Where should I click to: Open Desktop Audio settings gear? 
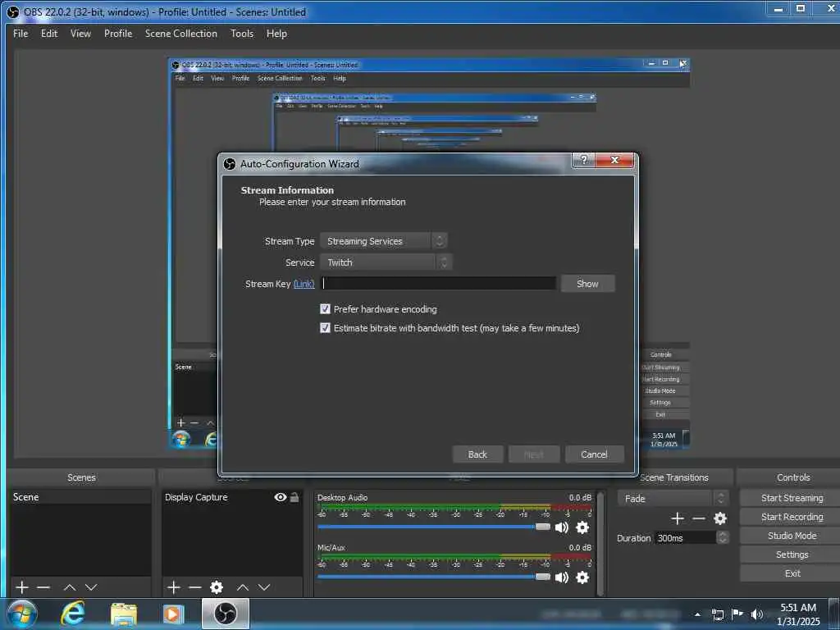tap(582, 527)
